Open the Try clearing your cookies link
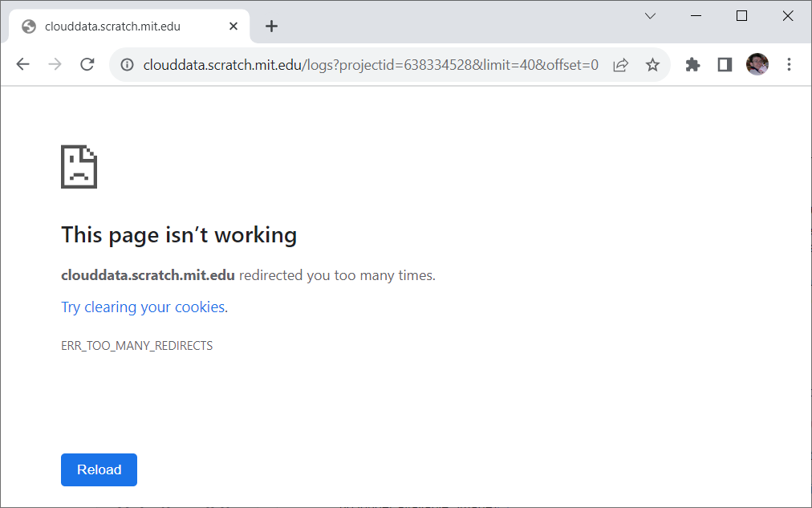 143,307
